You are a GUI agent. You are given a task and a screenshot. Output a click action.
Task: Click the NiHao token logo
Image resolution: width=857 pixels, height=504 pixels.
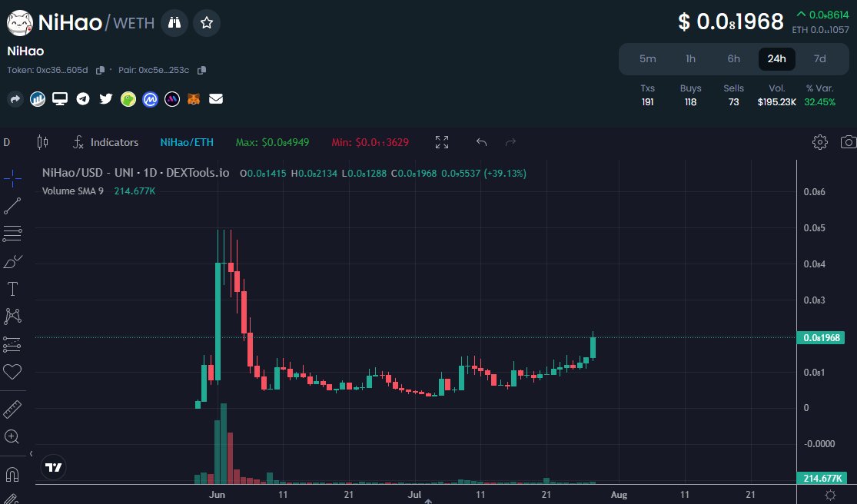click(20, 23)
